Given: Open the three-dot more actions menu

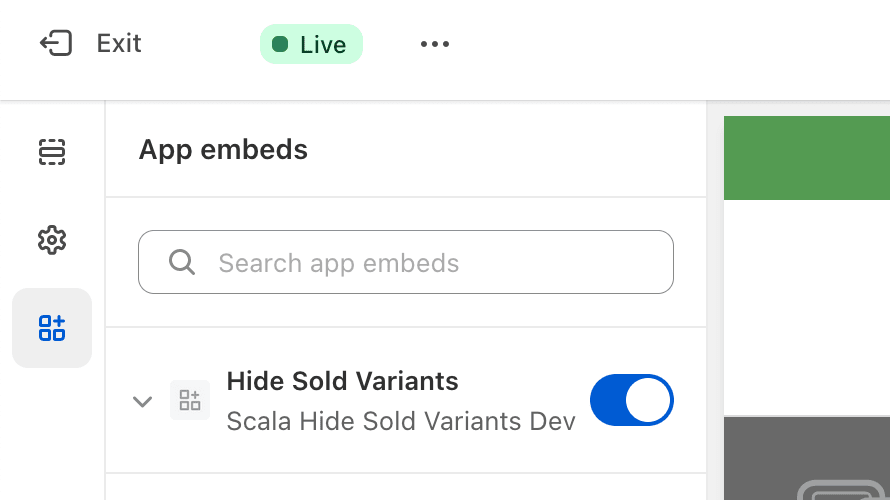Looking at the screenshot, I should (x=435, y=44).
